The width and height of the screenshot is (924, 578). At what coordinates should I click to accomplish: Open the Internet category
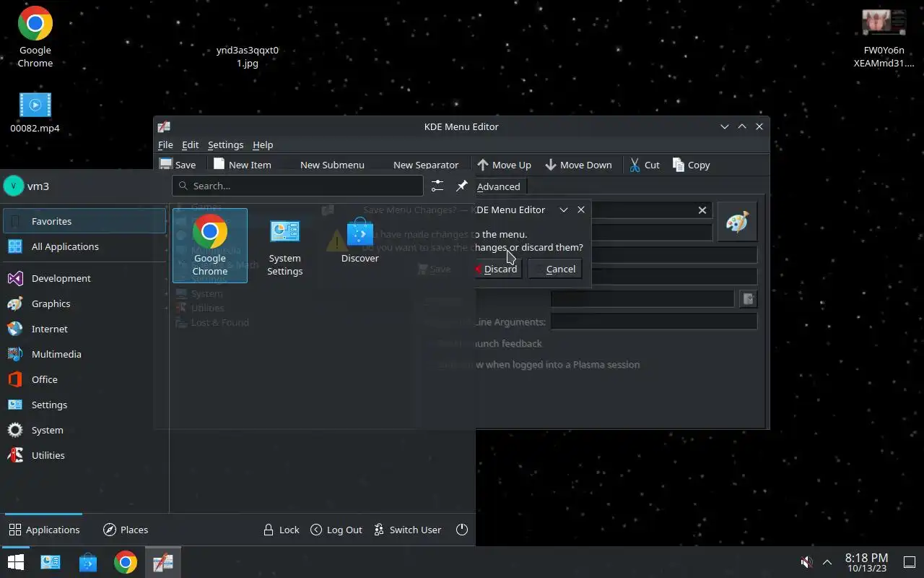84,329
